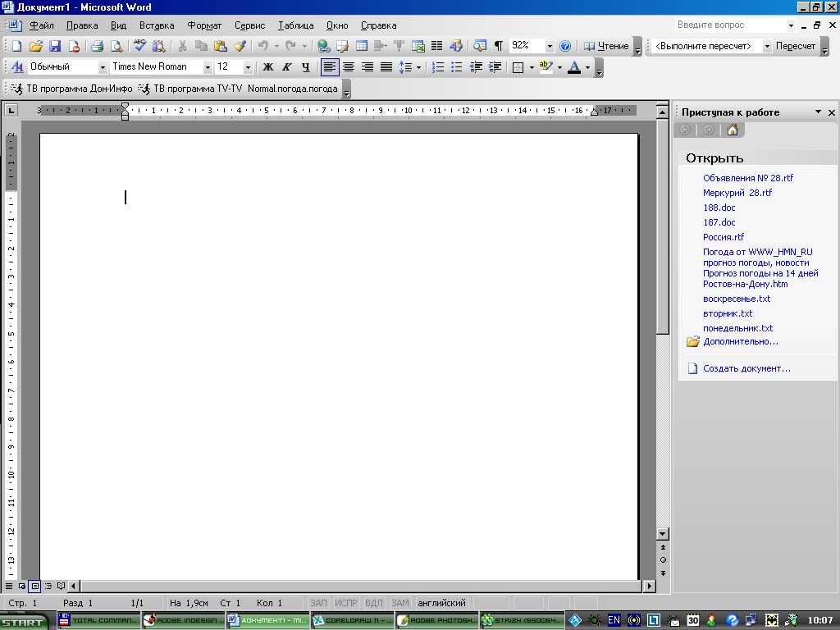Image resolution: width=840 pixels, height=630 pixels.
Task: Toggle left text alignment
Action: coord(330,67)
